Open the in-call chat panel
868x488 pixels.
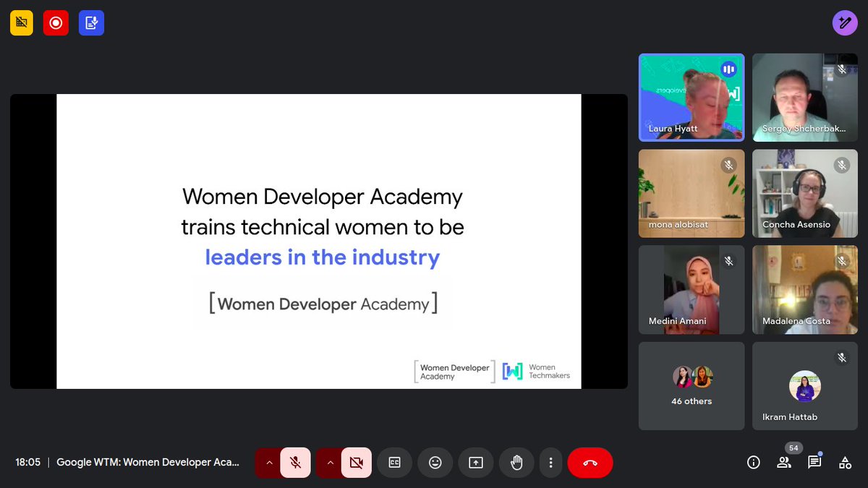click(814, 463)
